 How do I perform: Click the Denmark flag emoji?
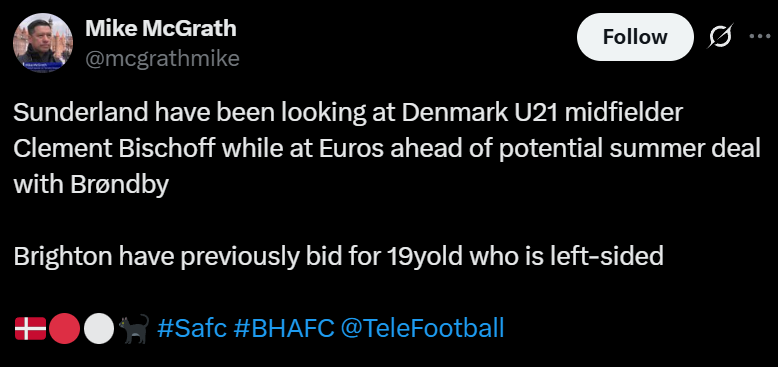click(x=30, y=328)
